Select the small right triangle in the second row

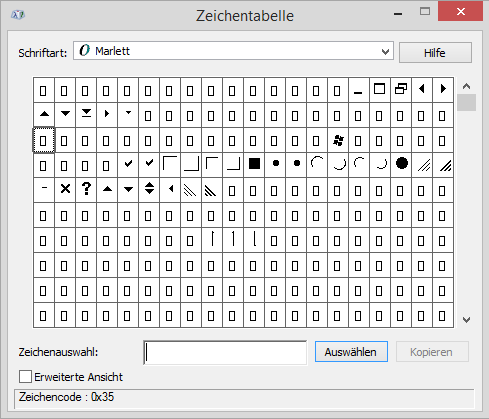point(106,115)
